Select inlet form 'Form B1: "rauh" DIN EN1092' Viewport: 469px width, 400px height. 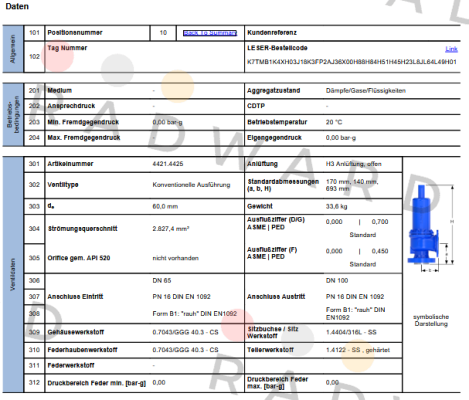[x=195, y=314]
